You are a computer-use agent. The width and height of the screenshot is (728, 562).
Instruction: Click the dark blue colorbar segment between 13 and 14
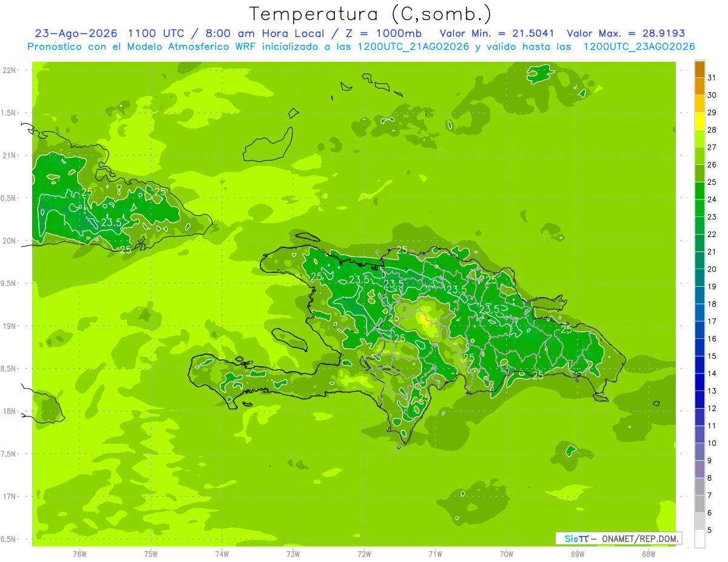coord(699,383)
